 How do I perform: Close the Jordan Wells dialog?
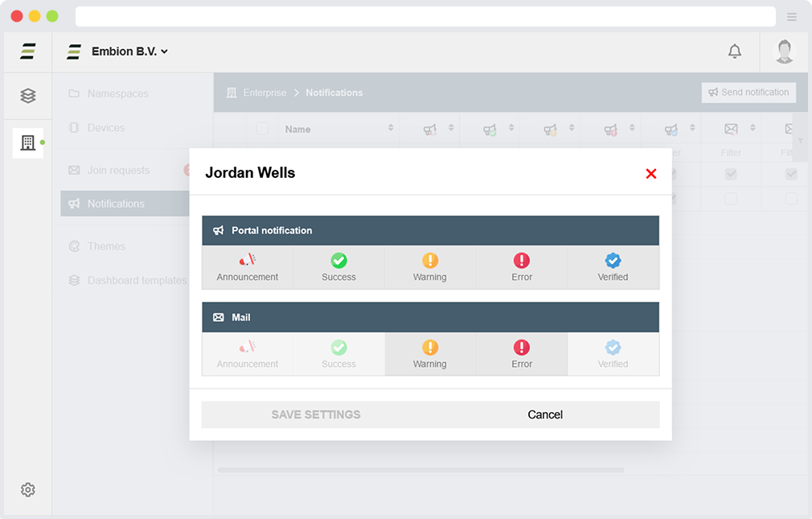point(650,174)
